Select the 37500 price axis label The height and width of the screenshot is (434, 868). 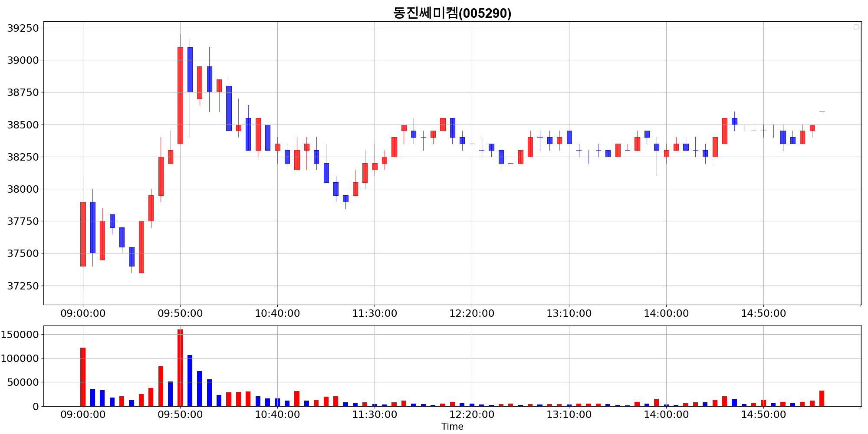[23, 253]
